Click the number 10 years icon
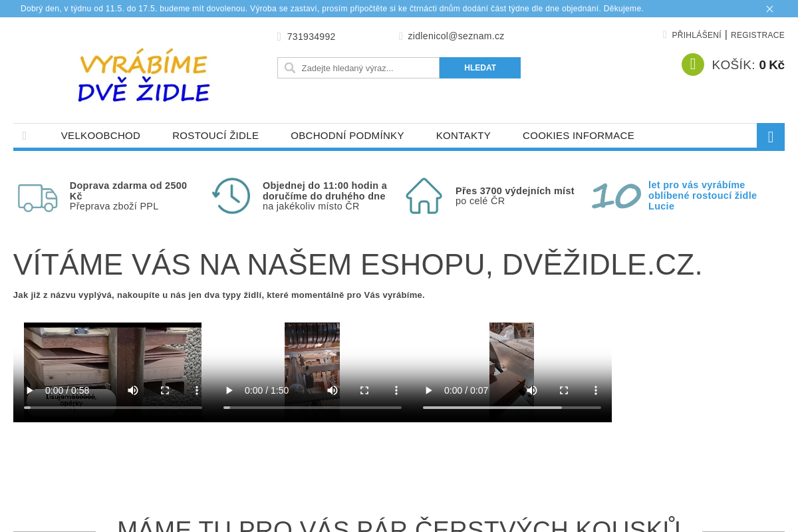The width and height of the screenshot is (798, 532). point(616,196)
